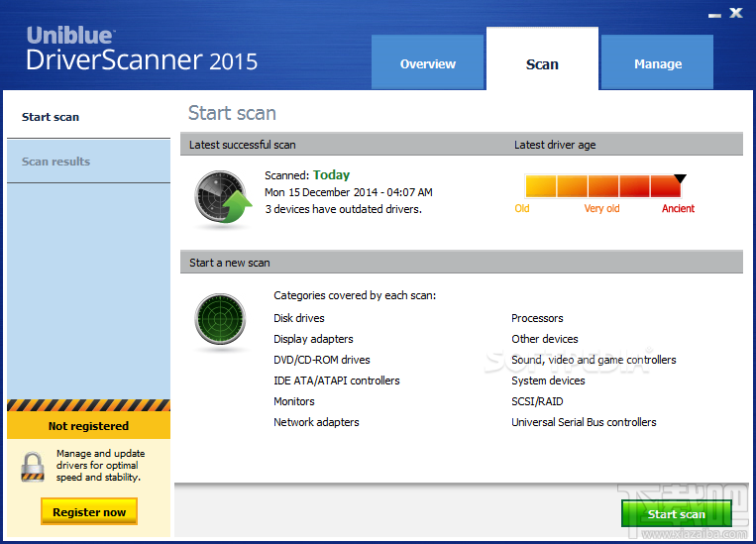Click the 'SCSI/RAID' category
The image size is (756, 544).
[537, 401]
